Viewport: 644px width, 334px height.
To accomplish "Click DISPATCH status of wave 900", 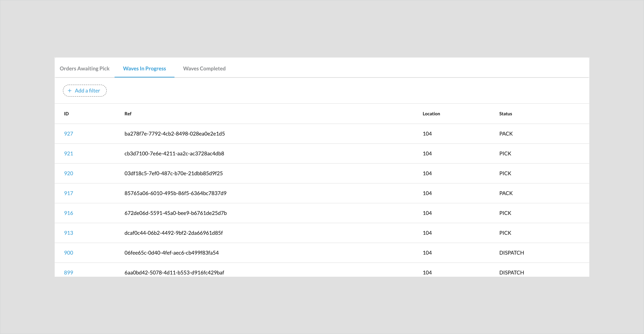I will click(x=511, y=253).
